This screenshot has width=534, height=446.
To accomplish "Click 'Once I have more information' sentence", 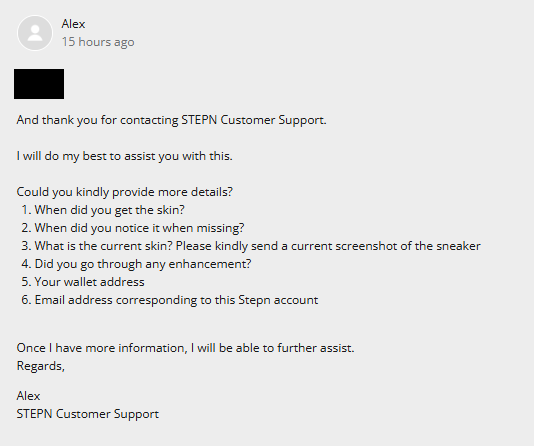I will 186,348.
